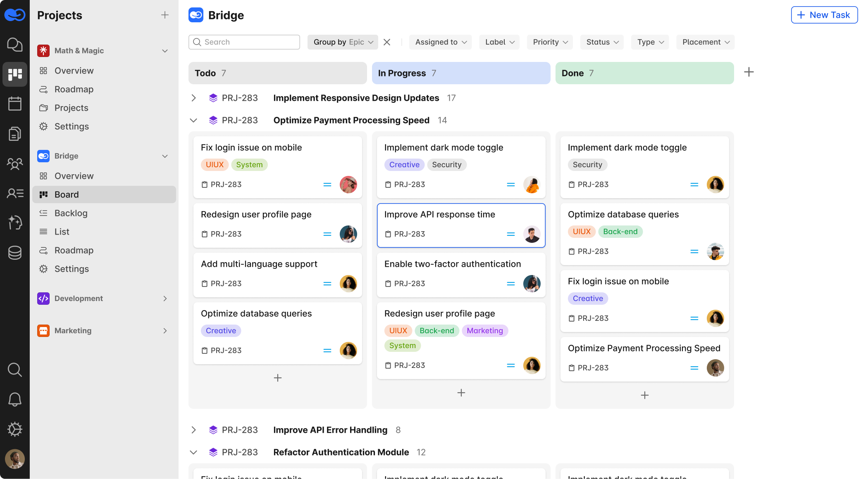This screenshot has width=868, height=479.
Task: Collapse Optimize Payment Processing Speed epic
Action: click(x=193, y=120)
